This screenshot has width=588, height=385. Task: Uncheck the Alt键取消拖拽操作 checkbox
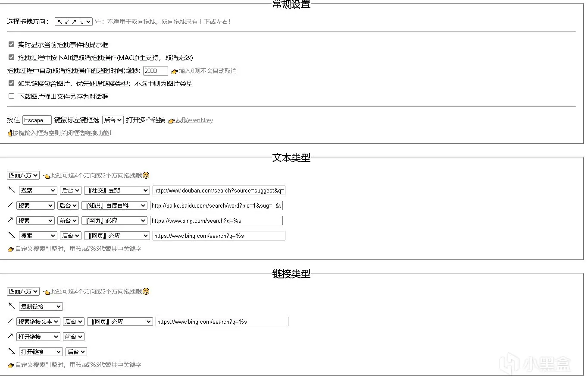12,57
